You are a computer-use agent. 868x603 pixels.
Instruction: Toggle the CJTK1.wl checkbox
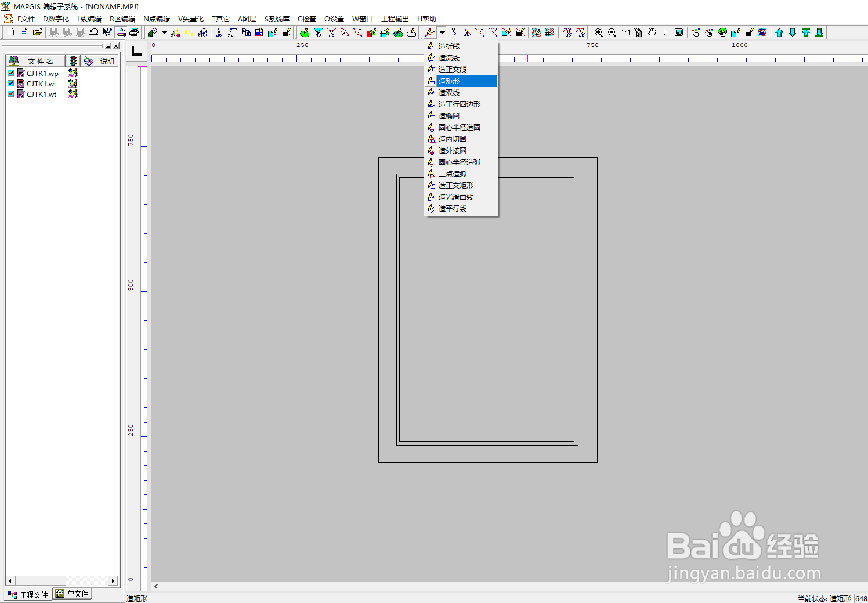10,84
